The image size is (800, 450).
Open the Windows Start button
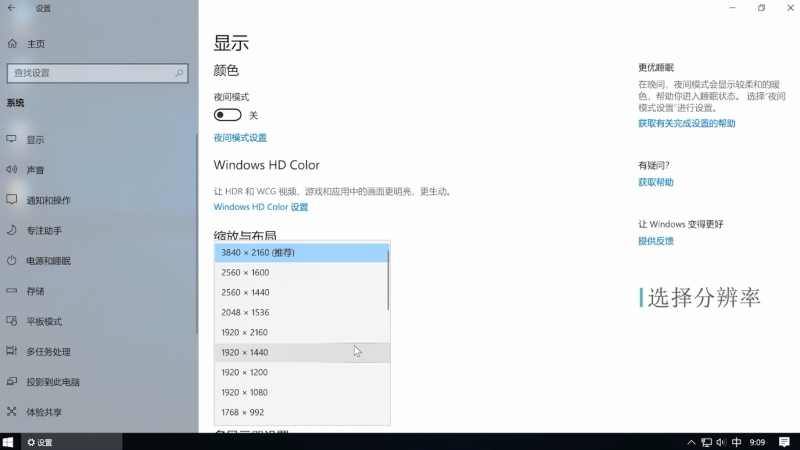(x=8, y=442)
